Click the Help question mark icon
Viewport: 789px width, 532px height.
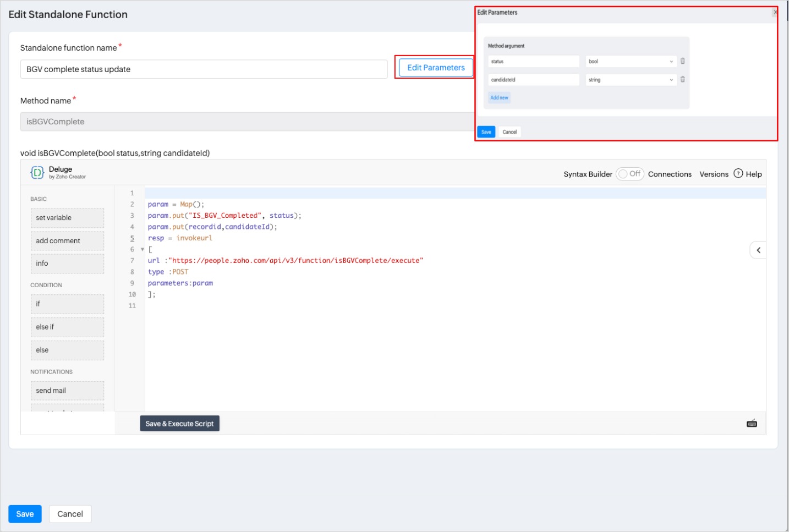tap(738, 173)
